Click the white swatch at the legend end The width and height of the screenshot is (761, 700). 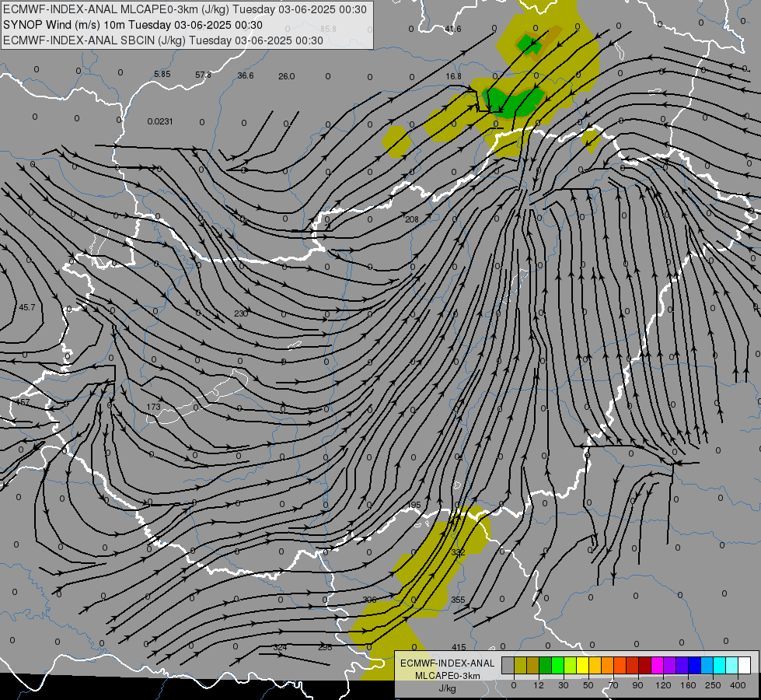(x=745, y=666)
